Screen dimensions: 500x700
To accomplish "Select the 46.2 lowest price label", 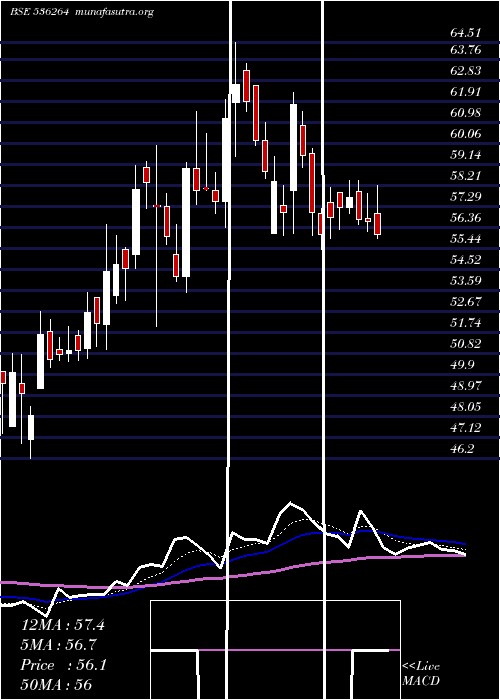I will (462, 448).
